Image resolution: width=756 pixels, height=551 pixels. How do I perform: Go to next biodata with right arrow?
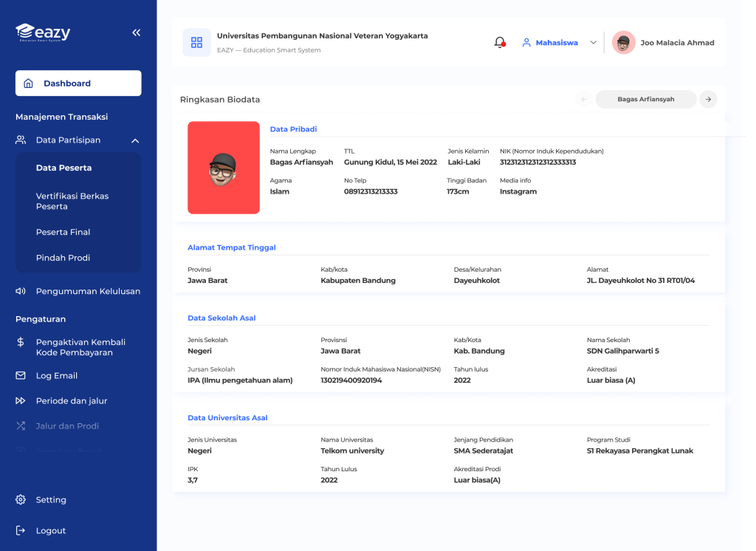click(708, 99)
